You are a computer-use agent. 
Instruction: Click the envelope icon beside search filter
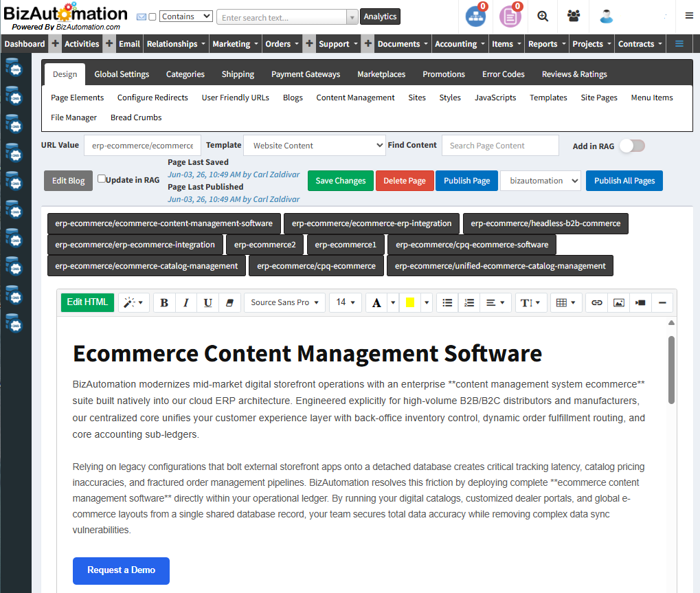click(141, 17)
